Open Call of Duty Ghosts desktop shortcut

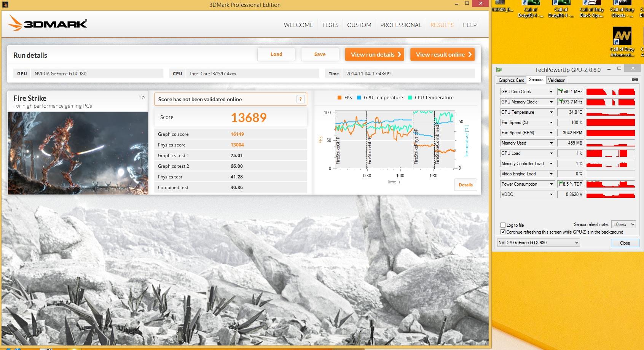(x=622, y=9)
